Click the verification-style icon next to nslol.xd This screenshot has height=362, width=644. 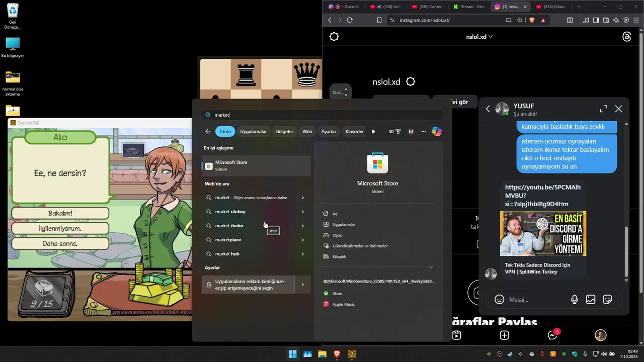411,81
